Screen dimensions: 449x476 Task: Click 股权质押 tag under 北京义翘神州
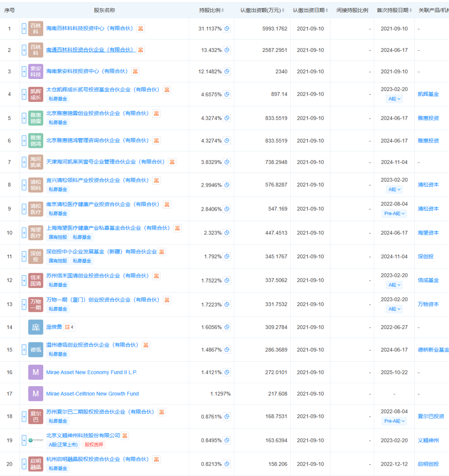point(94,445)
